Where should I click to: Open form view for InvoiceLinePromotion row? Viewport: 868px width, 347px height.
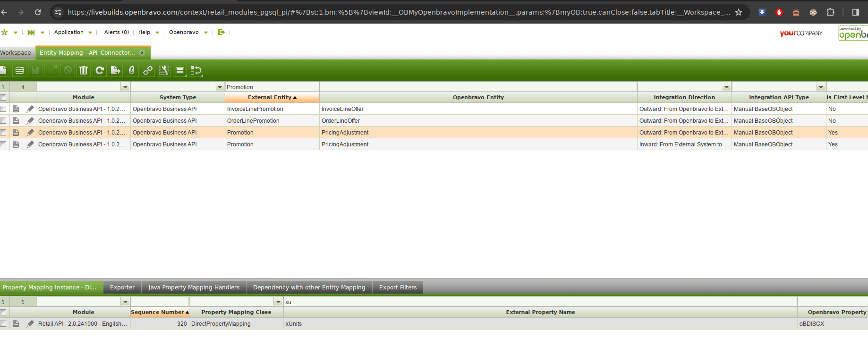16,109
